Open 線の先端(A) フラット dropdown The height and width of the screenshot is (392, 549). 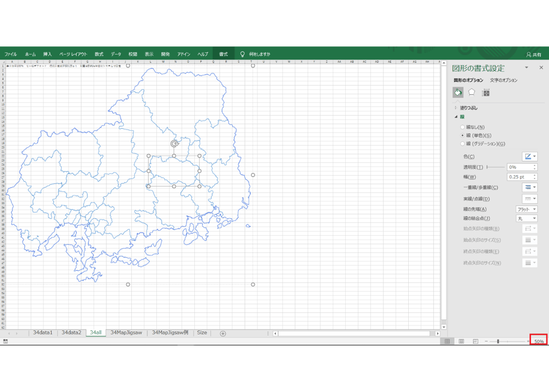tap(526, 209)
